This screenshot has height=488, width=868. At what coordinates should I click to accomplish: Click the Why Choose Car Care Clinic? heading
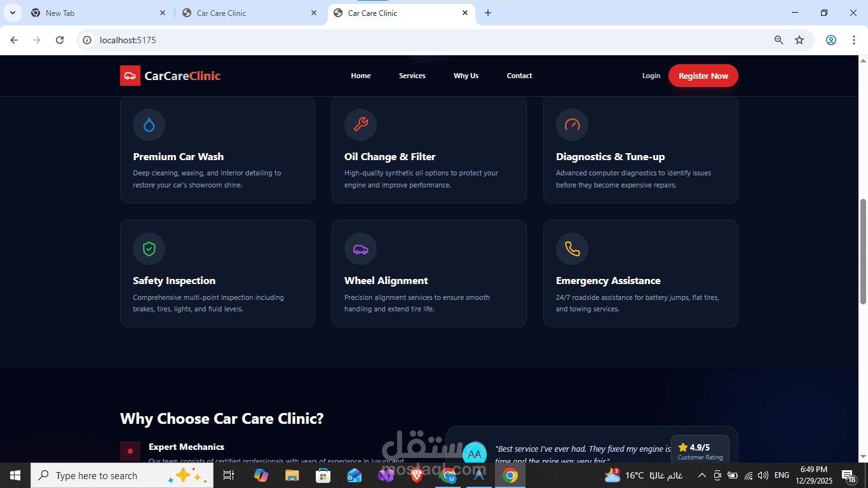(x=222, y=419)
